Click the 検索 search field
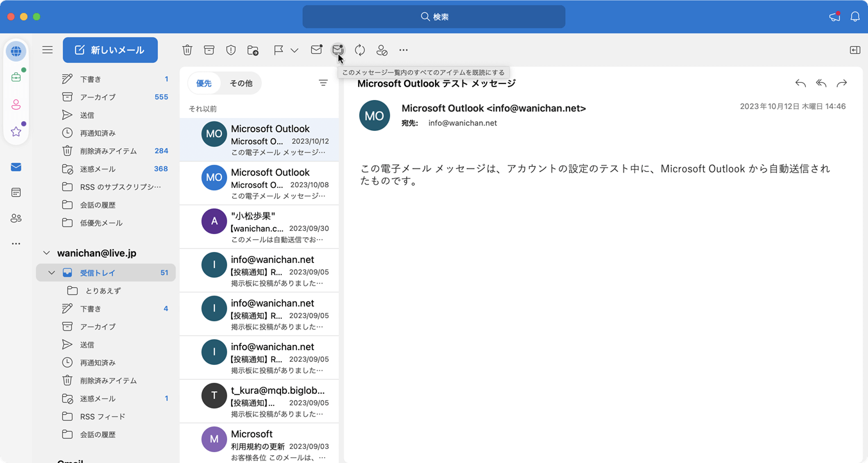This screenshot has width=868, height=463. (x=434, y=17)
